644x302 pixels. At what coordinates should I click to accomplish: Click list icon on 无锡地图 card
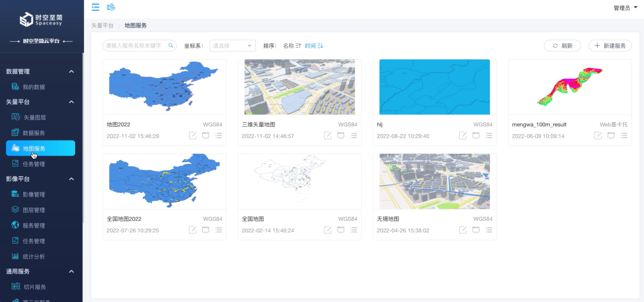point(489,230)
